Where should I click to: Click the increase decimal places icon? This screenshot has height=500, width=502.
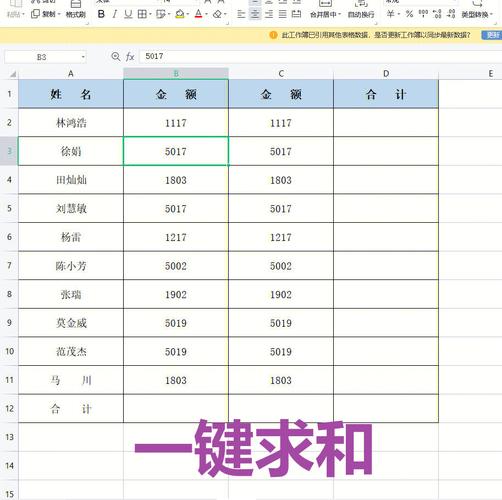click(x=437, y=14)
